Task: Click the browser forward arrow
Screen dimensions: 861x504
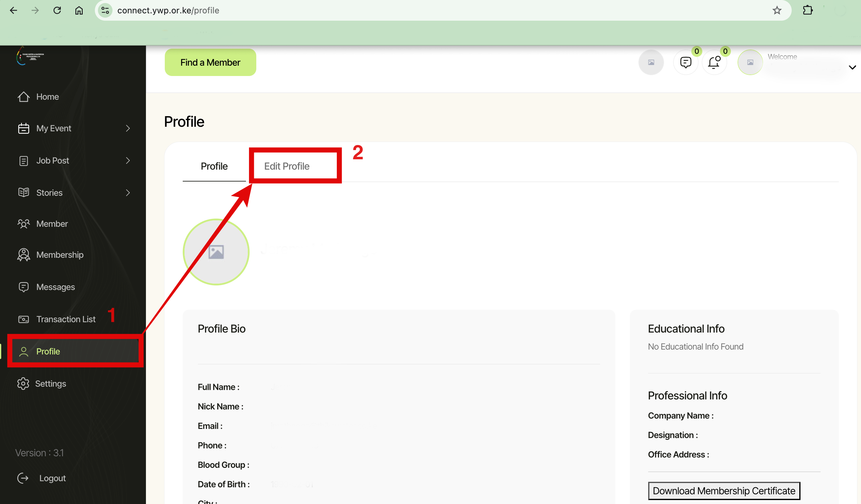Action: [35, 10]
